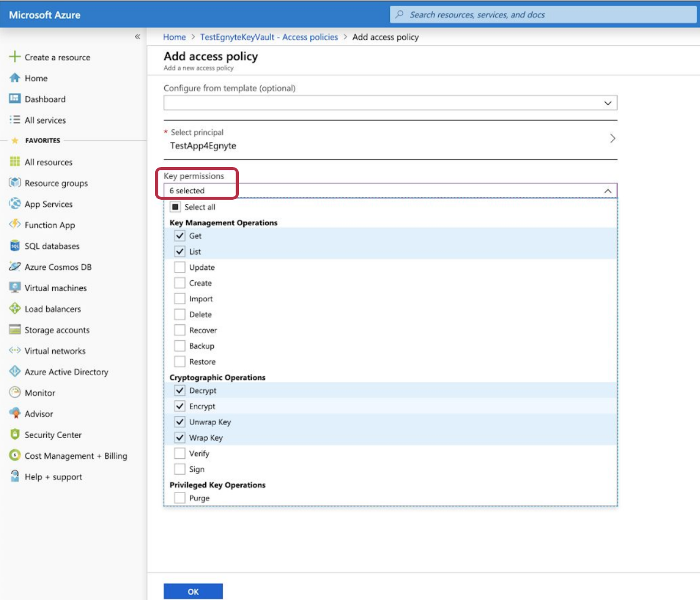Screen dimensions: 700x600
Task: Check the Sign operation
Action: coord(180,469)
